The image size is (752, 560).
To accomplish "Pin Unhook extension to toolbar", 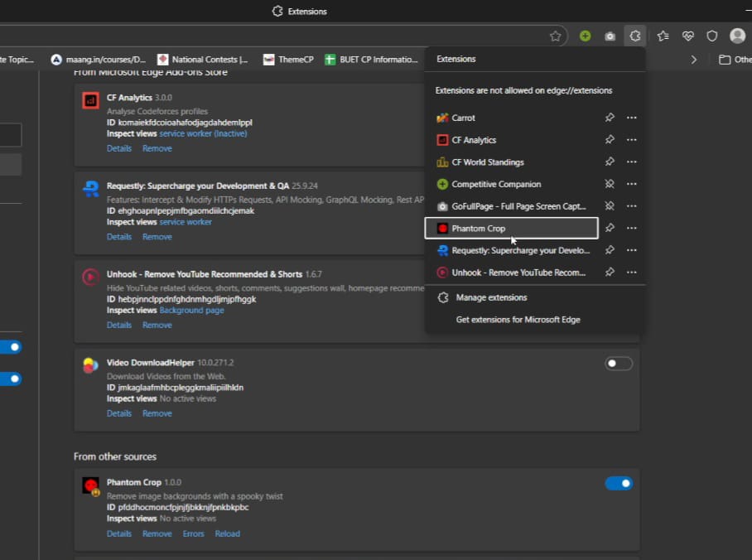I will pos(610,272).
